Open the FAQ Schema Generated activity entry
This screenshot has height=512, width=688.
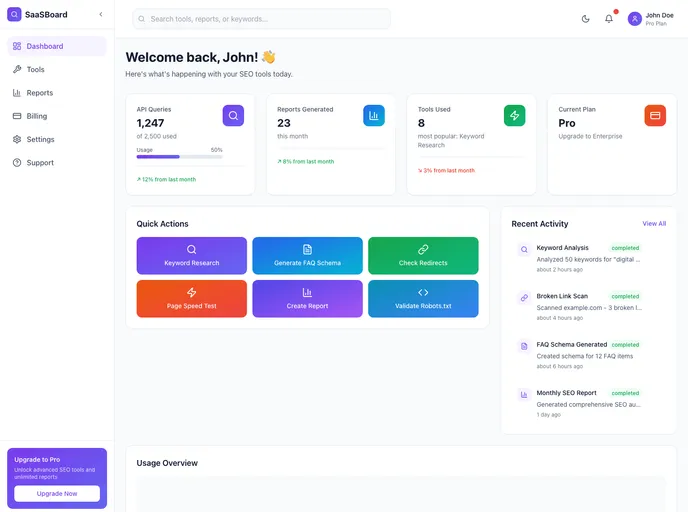tap(588, 354)
